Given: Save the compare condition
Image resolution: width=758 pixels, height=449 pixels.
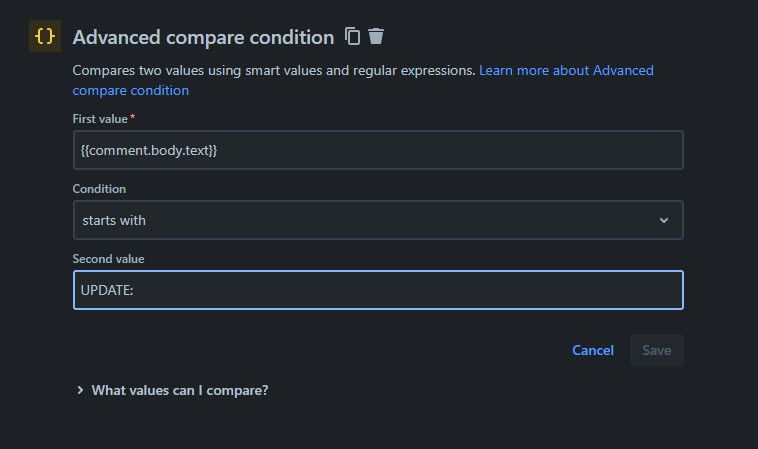Looking at the screenshot, I should (x=656, y=350).
